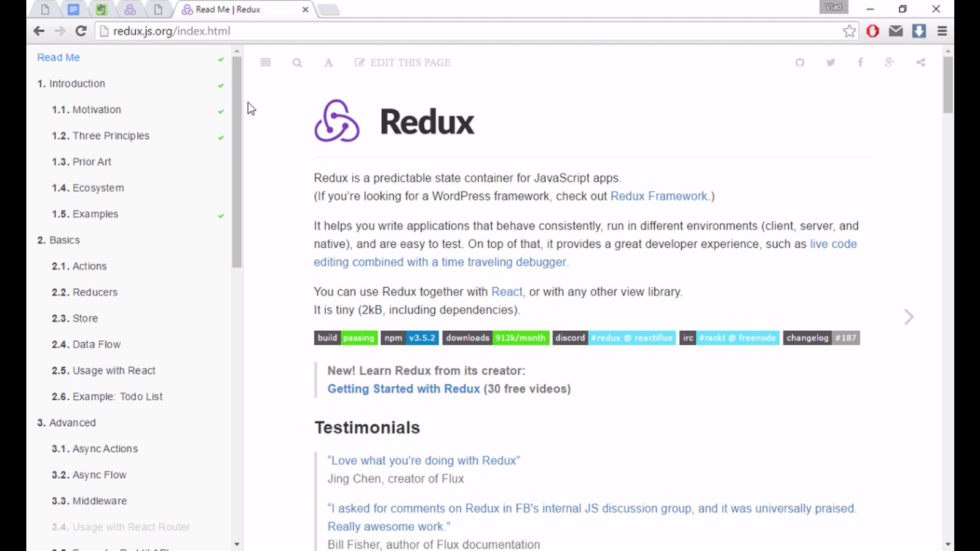Open 2.5. Usage with React
The image size is (980, 551).
(x=104, y=370)
